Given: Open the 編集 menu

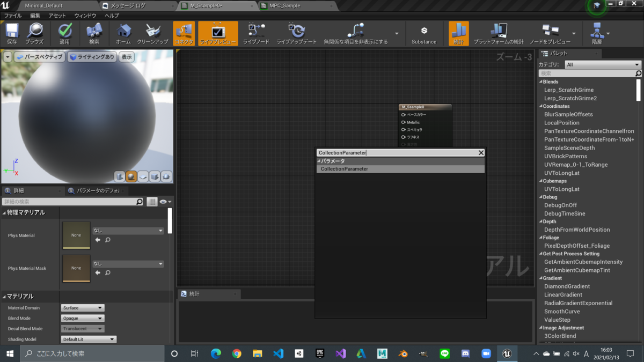Looking at the screenshot, I should (35, 16).
